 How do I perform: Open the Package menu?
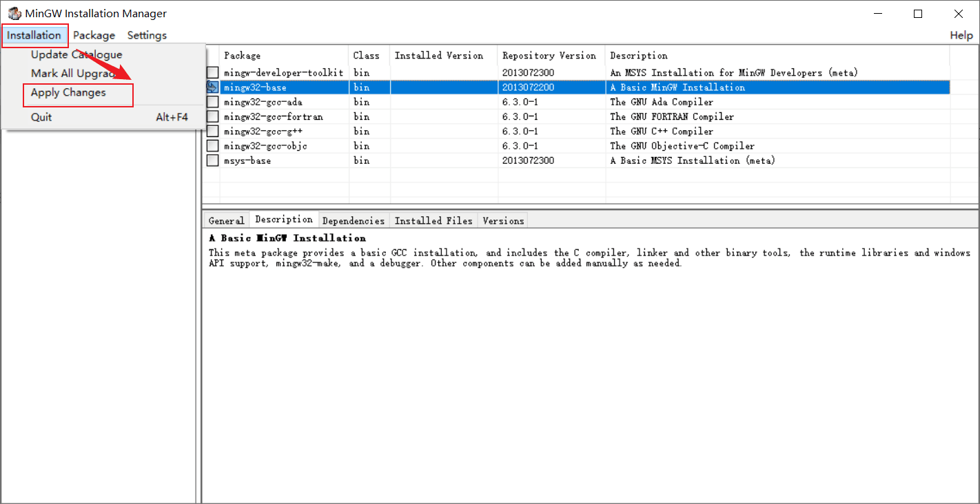94,35
